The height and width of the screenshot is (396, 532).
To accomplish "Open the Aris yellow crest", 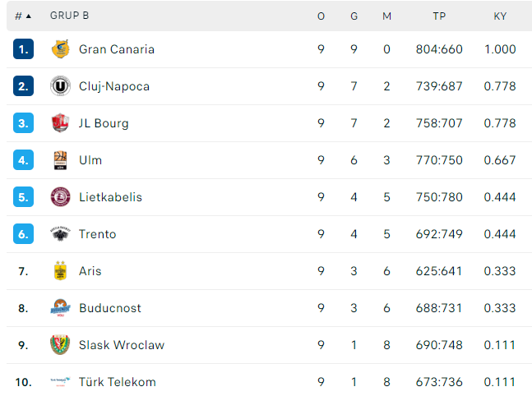I will point(60,270).
